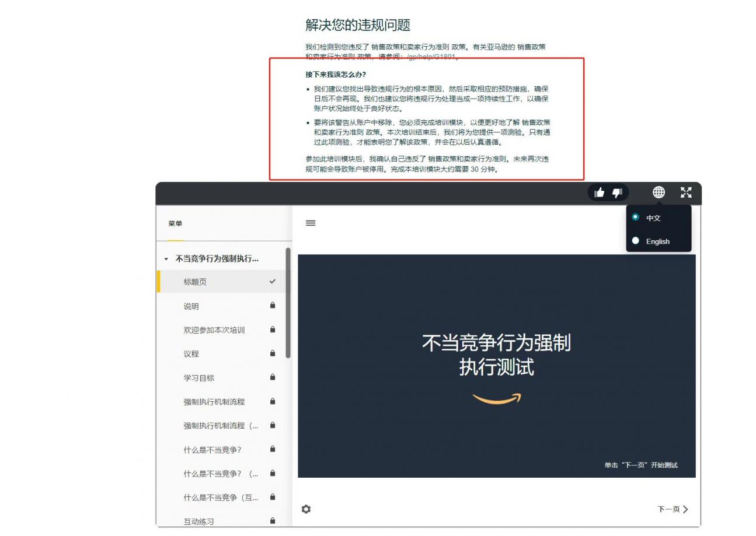This screenshot has width=756, height=536.
Task: Enter fullscreen using the expand arrows icon
Action: 686,192
